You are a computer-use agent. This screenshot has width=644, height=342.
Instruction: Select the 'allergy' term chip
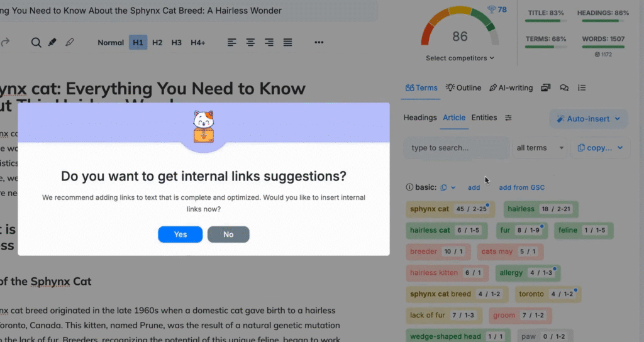tap(528, 273)
